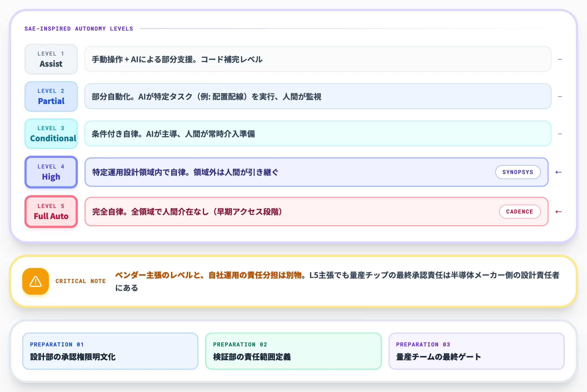The height and width of the screenshot is (392, 587).
Task: Click the text 完全自律。全領域で人間介在なし
Action: point(150,212)
